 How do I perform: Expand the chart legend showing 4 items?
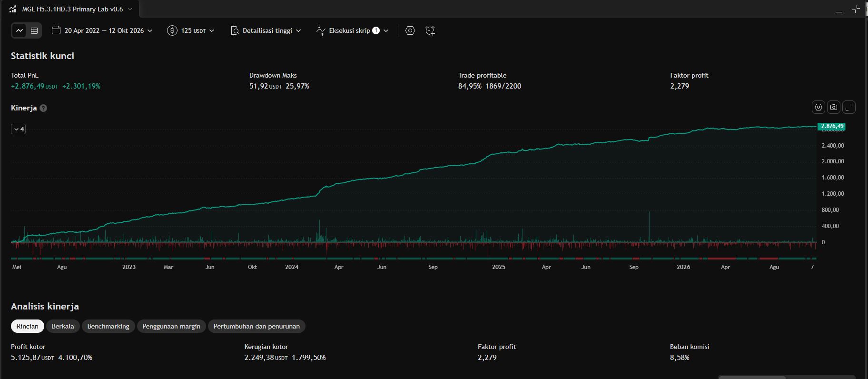point(19,129)
